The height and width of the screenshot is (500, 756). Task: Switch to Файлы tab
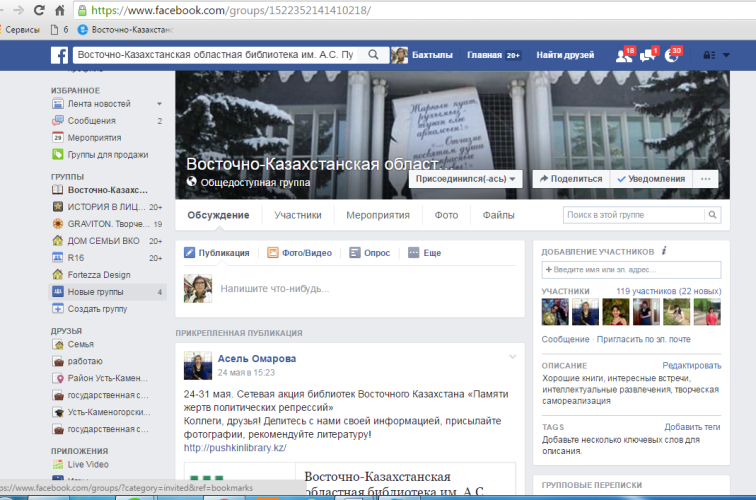point(499,215)
